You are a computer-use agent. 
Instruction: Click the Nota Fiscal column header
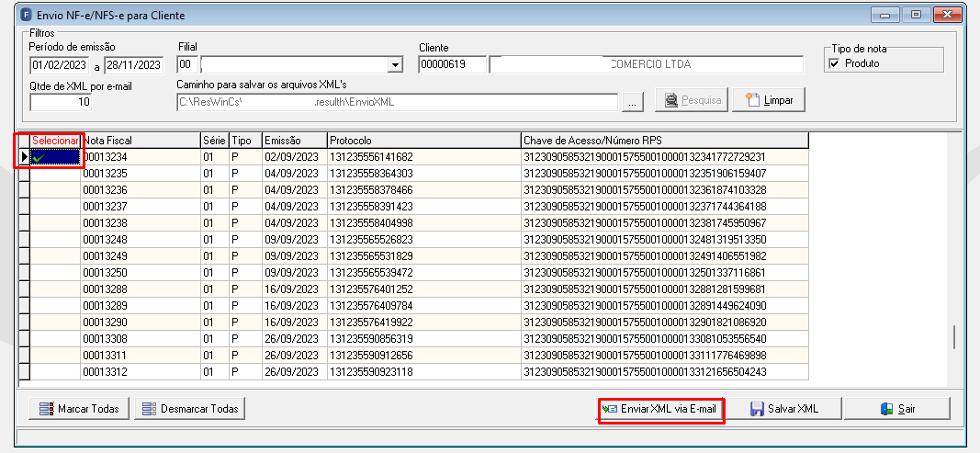(x=141, y=141)
